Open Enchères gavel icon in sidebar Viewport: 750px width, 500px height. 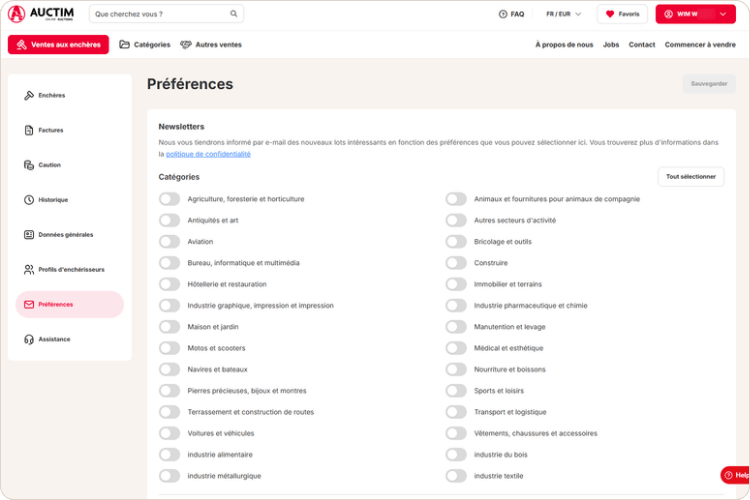[29, 95]
